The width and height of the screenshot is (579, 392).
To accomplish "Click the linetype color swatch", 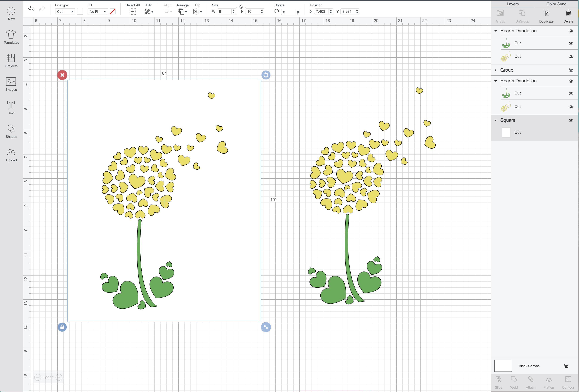I will coord(80,11).
